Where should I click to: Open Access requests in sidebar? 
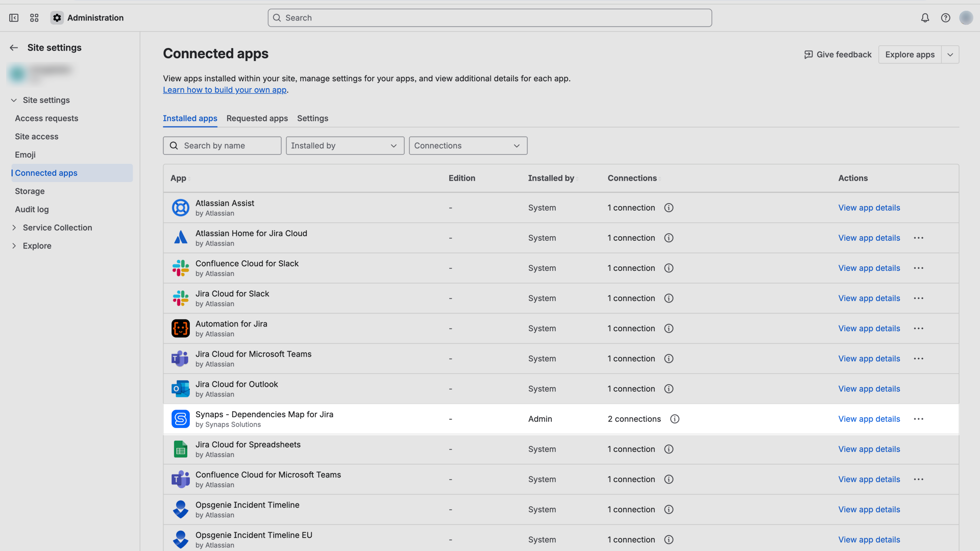[46, 118]
